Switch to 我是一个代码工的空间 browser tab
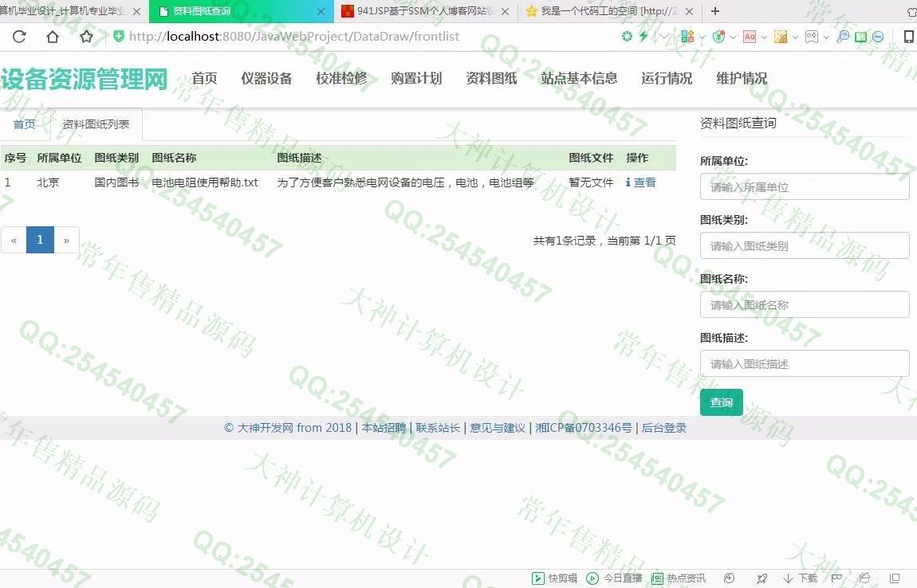917x588 pixels. tap(608, 11)
